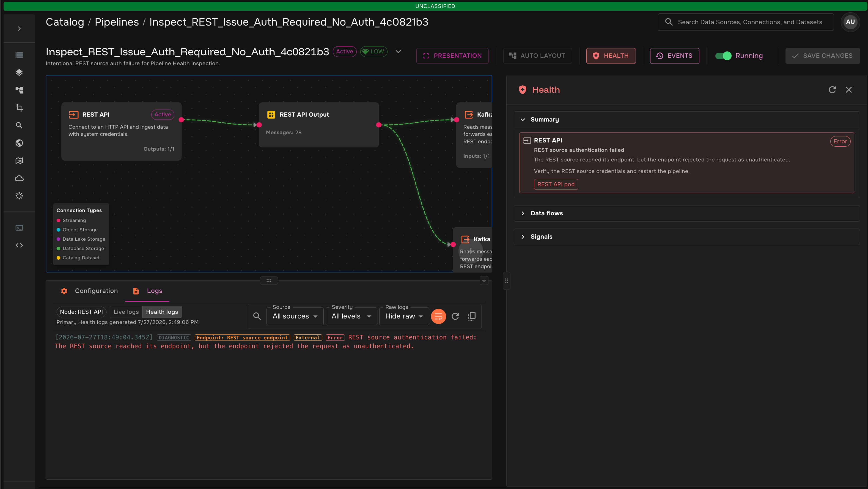
Task: Open the Raw logs Hide raw dropdown
Action: pyautogui.click(x=404, y=317)
